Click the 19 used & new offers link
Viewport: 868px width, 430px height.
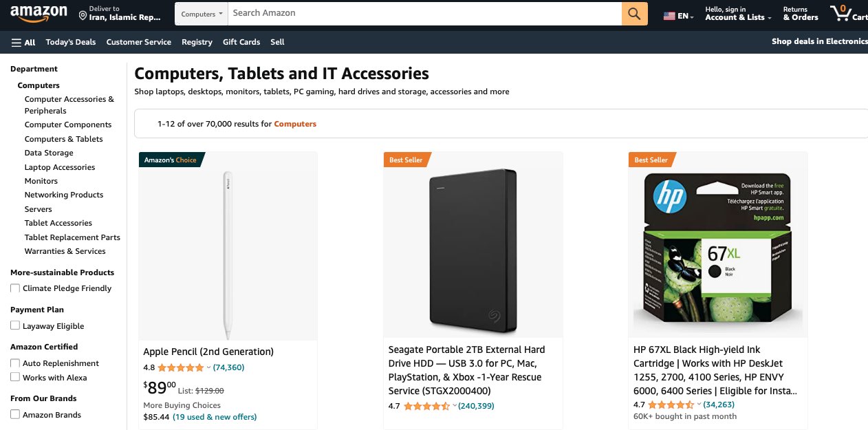click(x=215, y=417)
